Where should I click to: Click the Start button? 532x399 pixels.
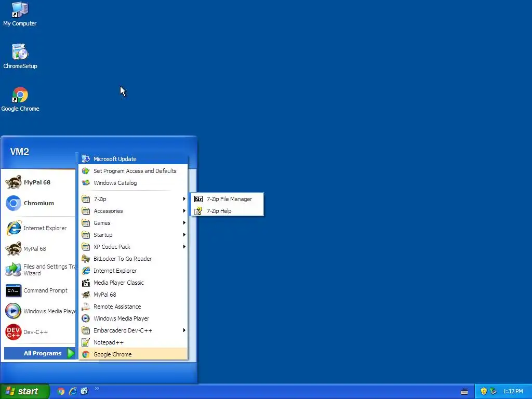click(x=24, y=391)
